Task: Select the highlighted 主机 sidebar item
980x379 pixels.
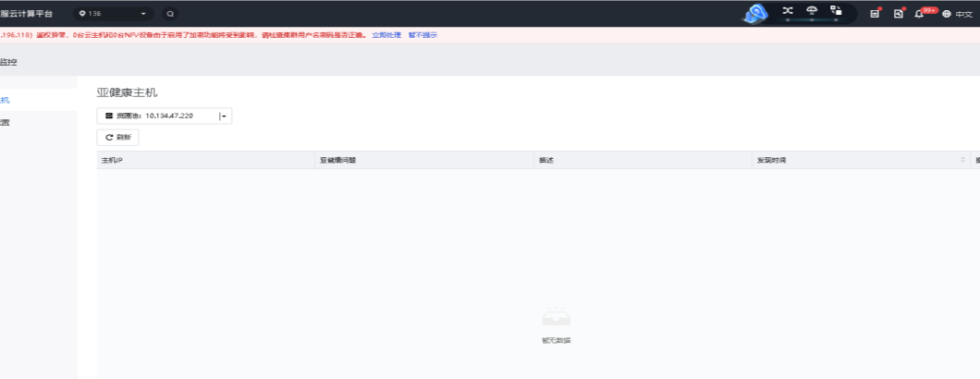Action: 38,100
